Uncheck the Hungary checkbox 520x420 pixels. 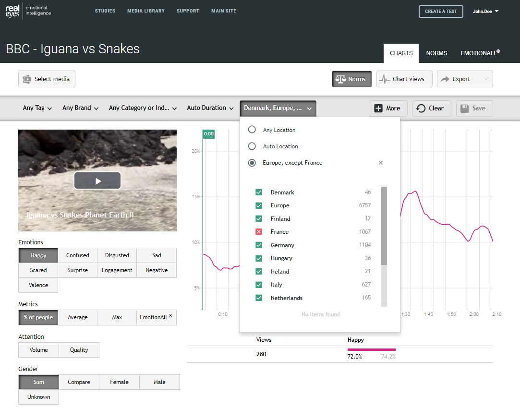point(259,258)
